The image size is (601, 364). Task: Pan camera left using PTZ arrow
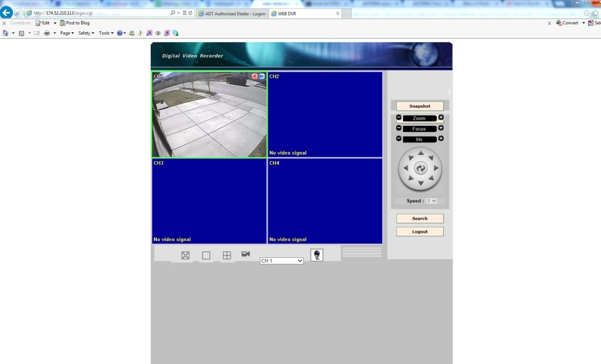407,169
